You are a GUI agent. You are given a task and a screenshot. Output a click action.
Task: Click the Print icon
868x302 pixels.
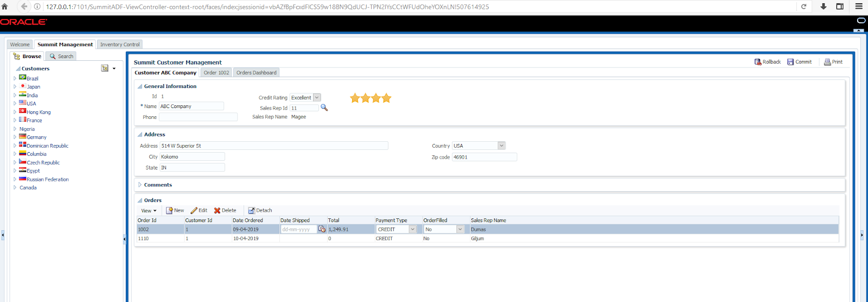[x=827, y=62]
